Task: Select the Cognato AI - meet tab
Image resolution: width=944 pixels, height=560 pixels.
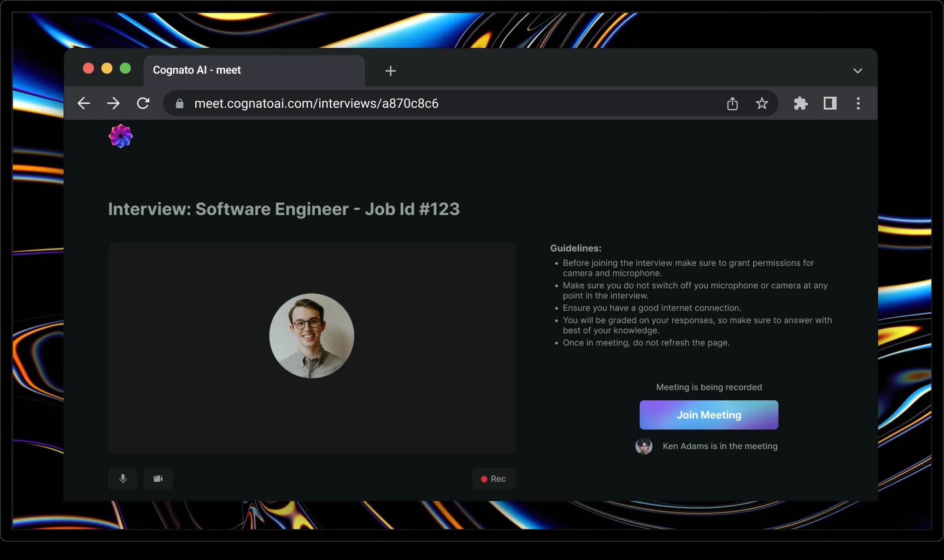Action: pyautogui.click(x=253, y=70)
